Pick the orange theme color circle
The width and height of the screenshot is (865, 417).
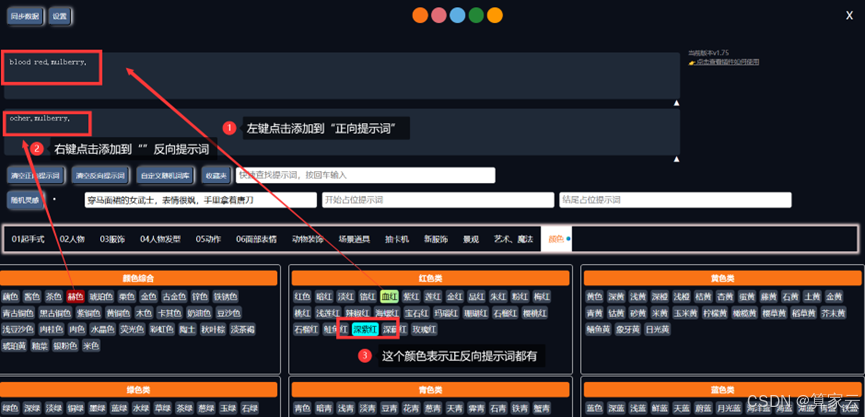420,15
